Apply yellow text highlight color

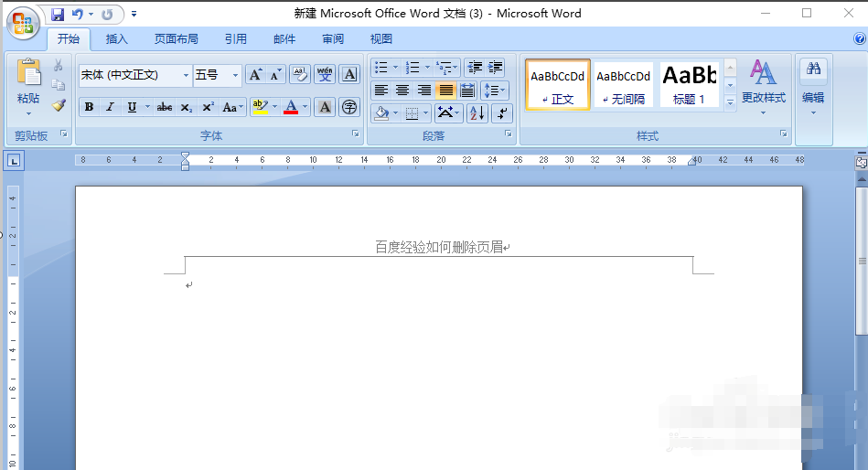(x=260, y=107)
